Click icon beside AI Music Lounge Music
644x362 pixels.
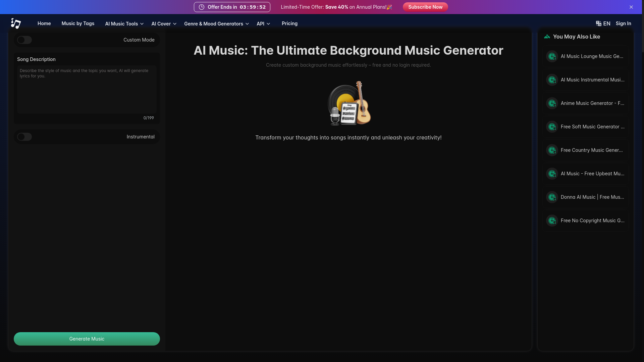point(552,56)
